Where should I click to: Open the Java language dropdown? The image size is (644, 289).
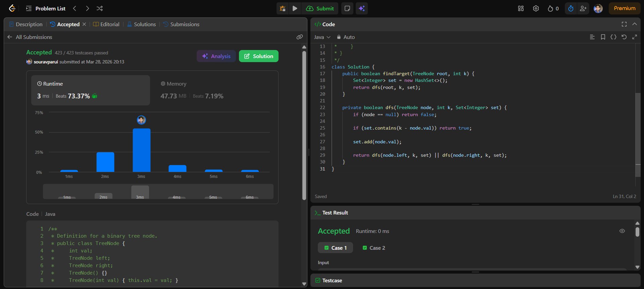pos(322,37)
